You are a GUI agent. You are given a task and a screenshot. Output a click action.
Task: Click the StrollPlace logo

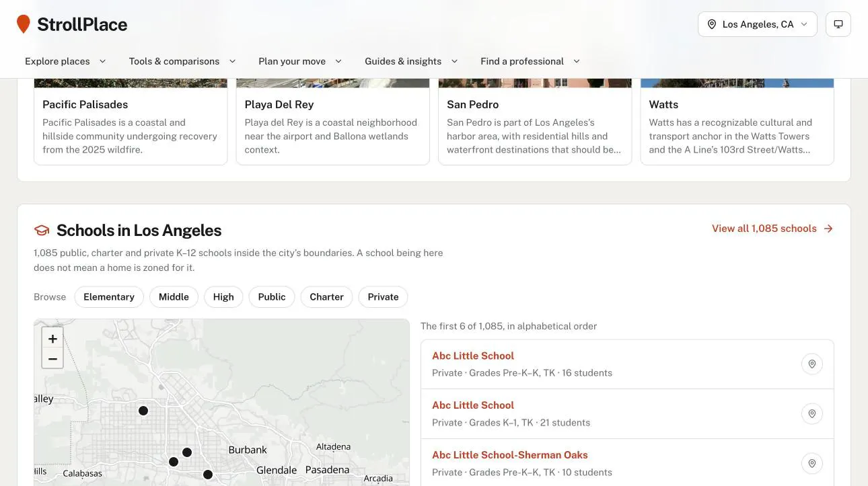(x=72, y=24)
